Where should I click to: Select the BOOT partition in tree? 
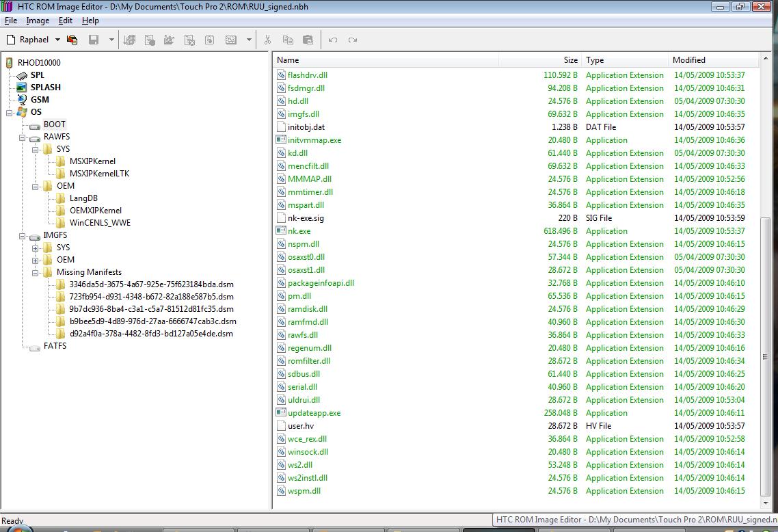[54, 124]
